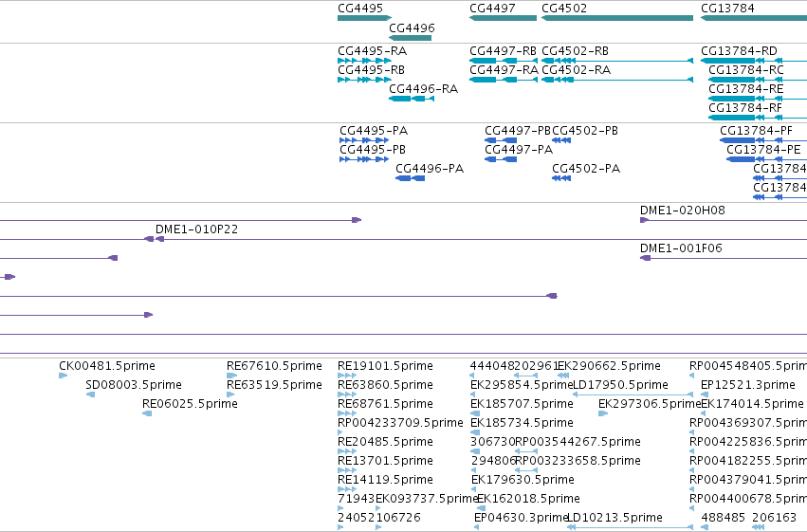Click the CG4496 gene glyph

coord(410,38)
